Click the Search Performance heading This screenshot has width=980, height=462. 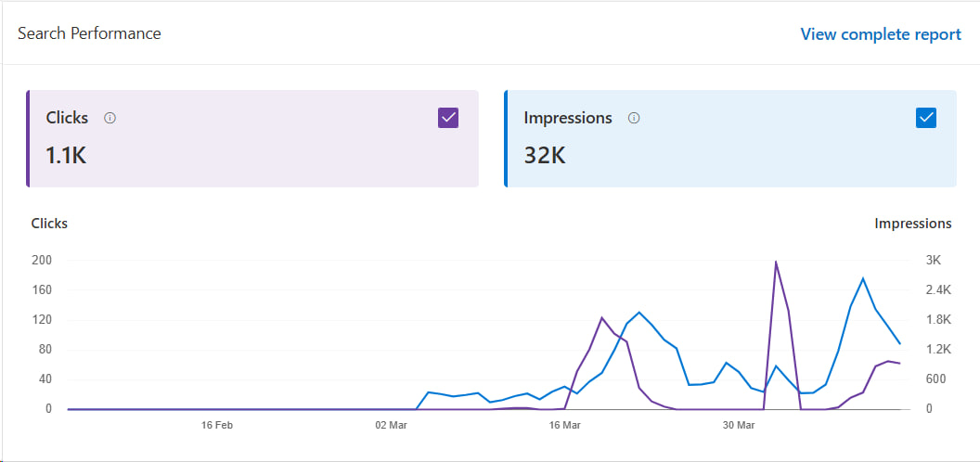pyautogui.click(x=89, y=33)
